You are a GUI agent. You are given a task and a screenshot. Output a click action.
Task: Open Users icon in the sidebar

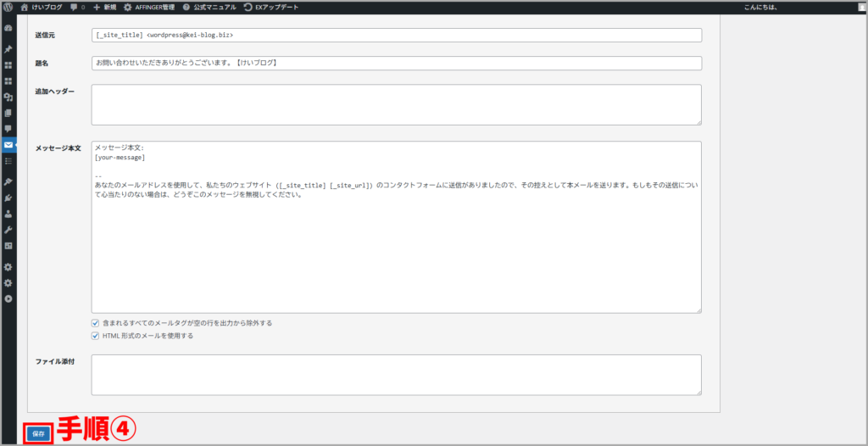point(8,214)
